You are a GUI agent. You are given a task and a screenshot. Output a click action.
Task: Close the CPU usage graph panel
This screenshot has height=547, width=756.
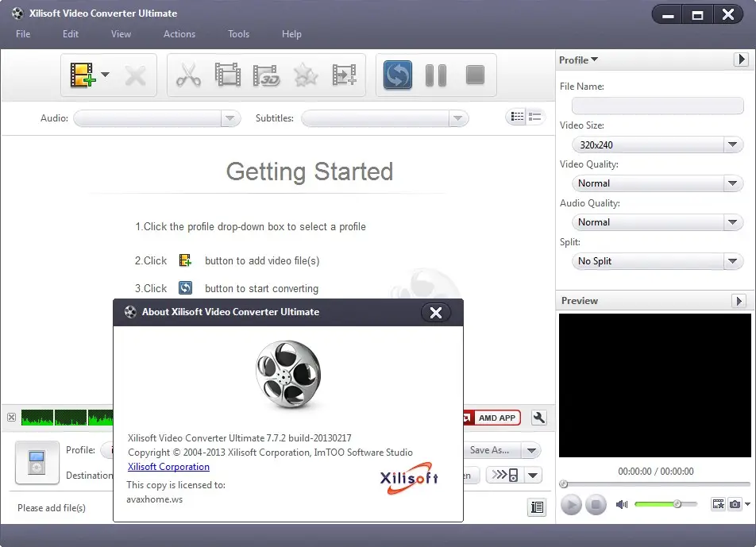[x=12, y=417]
